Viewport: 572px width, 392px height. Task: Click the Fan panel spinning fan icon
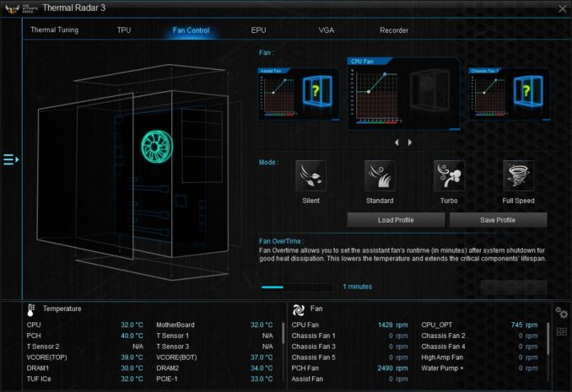pyautogui.click(x=299, y=310)
